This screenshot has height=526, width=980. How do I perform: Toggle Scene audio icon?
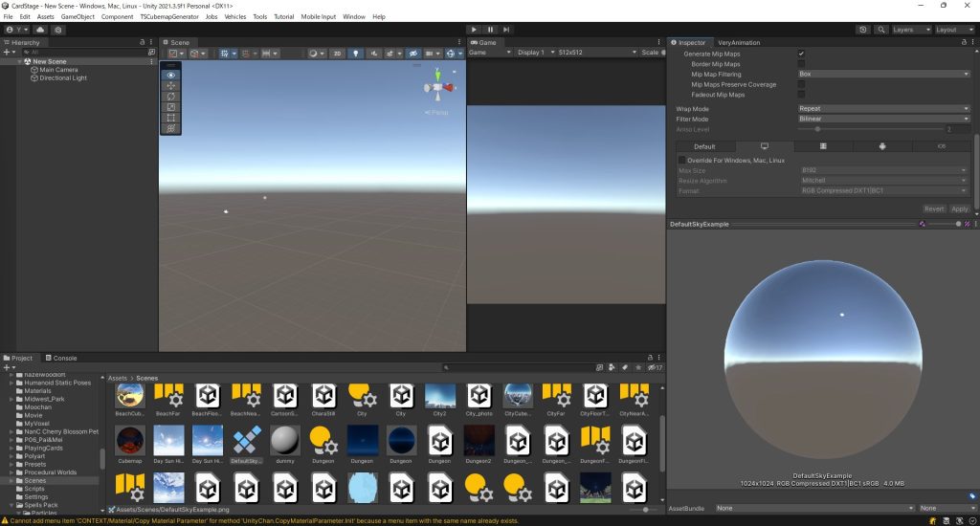(374, 54)
